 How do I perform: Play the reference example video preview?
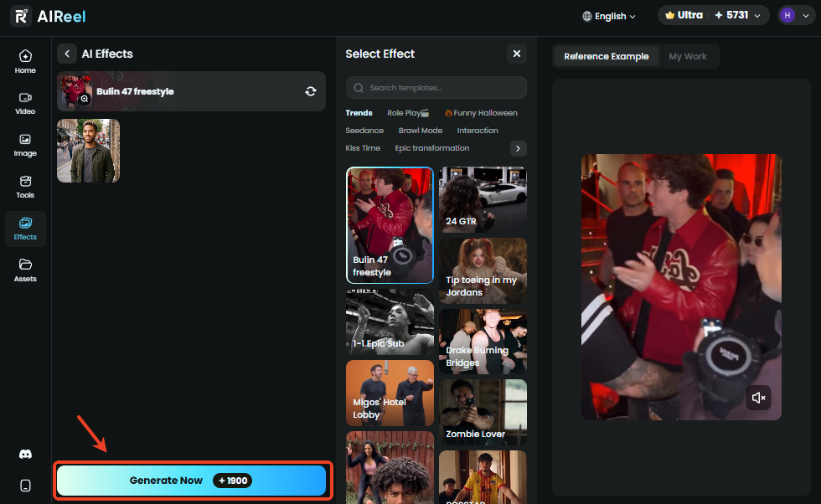click(681, 287)
